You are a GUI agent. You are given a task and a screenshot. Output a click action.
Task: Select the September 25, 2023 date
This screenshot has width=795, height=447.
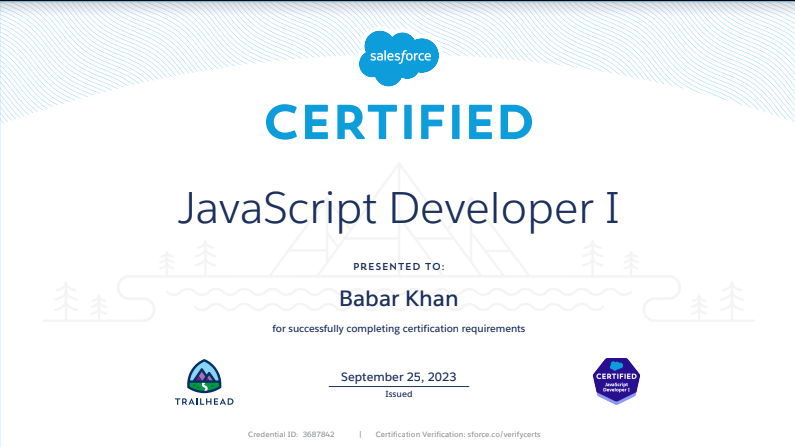[x=399, y=377]
